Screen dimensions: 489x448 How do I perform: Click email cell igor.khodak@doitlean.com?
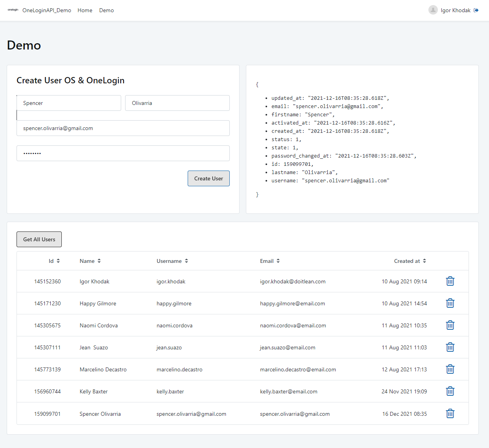point(293,281)
